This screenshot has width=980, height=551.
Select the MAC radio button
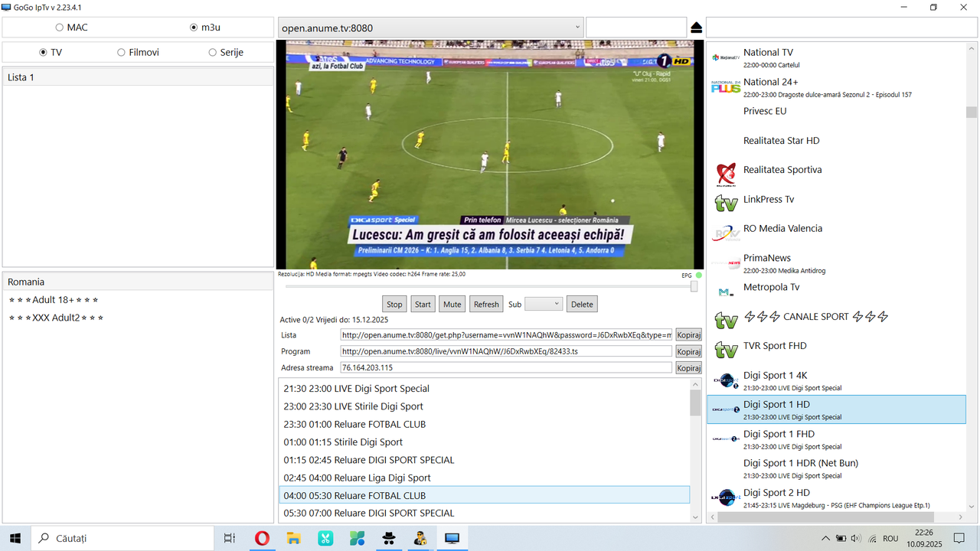click(60, 28)
